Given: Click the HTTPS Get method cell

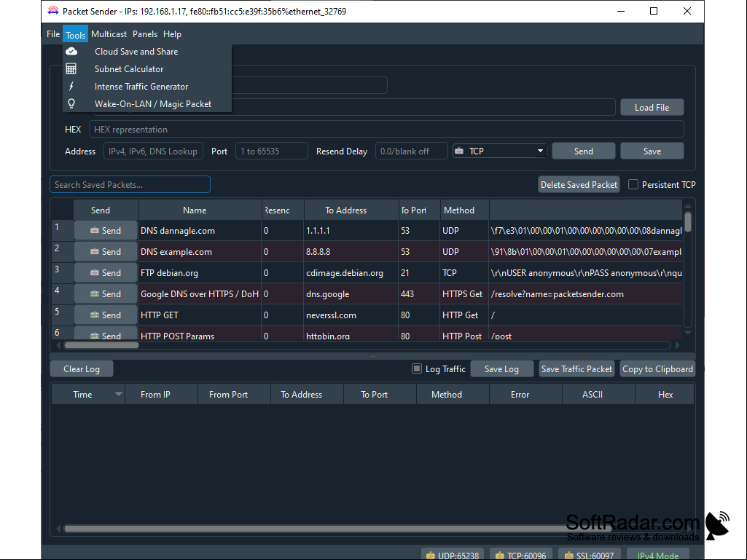Looking at the screenshot, I should [464, 293].
